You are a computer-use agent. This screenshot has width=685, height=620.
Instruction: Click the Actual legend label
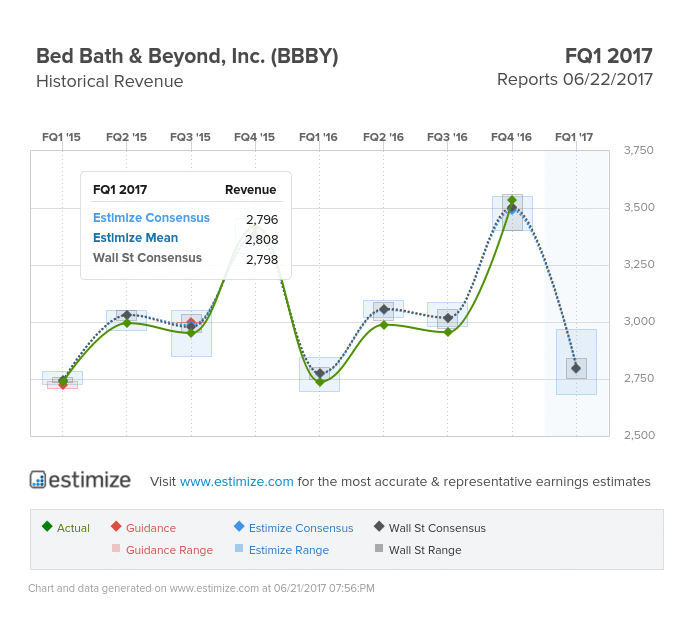coord(73,528)
